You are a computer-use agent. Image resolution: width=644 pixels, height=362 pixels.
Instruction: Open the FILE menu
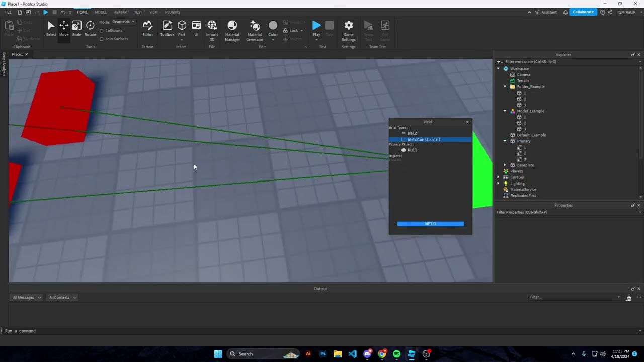[8, 12]
